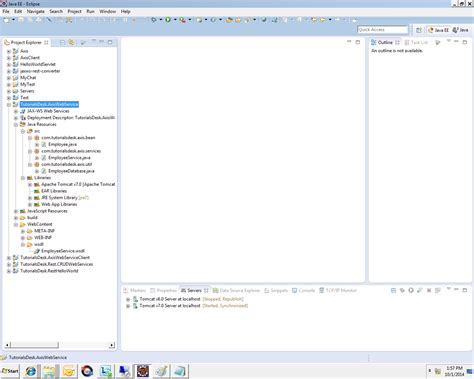Click the Employee.java file icon
The height and width of the screenshot is (379, 474).
[44, 144]
